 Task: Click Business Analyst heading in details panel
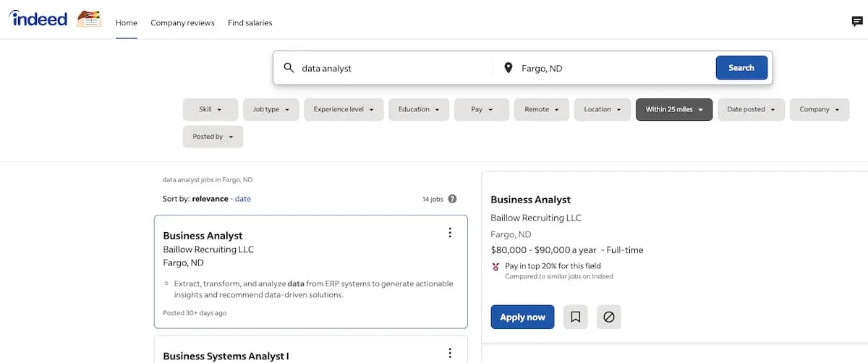point(530,200)
